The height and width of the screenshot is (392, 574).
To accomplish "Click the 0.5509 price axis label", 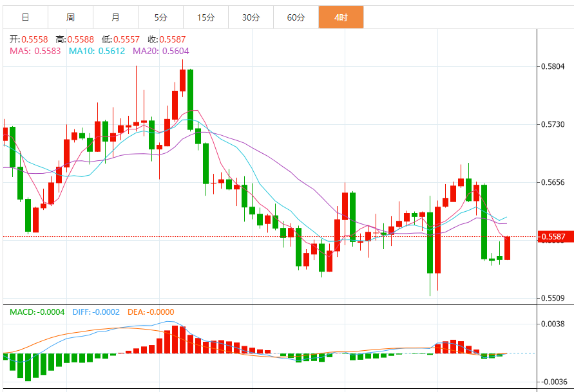I will [x=554, y=298].
